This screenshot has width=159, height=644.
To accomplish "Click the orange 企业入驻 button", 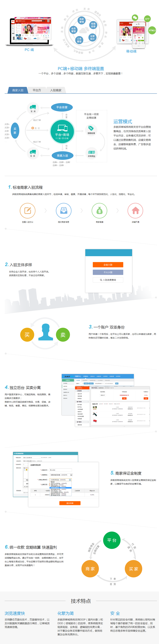I will pyautogui.click(x=108, y=265).
